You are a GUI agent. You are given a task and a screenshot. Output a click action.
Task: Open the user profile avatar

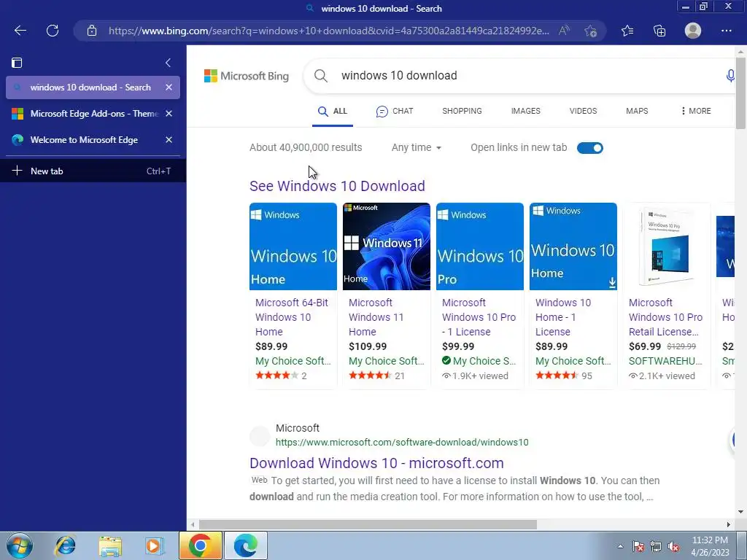point(693,31)
